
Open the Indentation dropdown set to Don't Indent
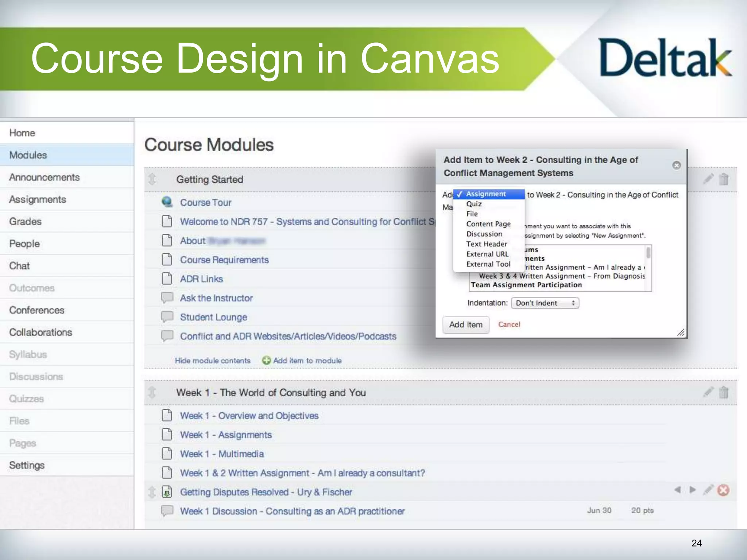[545, 303]
